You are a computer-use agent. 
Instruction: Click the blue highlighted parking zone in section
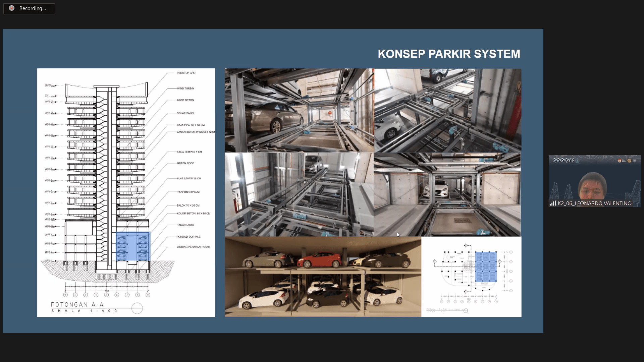pos(133,246)
